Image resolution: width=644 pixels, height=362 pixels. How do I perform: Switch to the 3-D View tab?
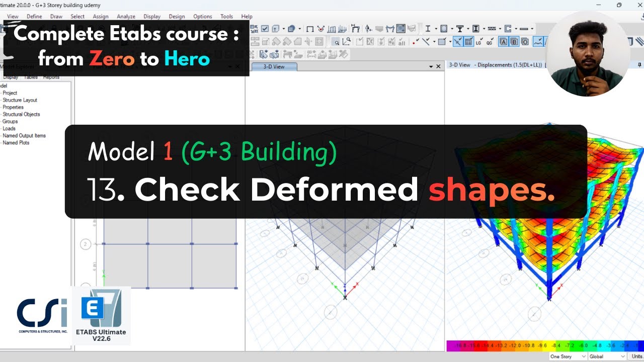coord(274,66)
